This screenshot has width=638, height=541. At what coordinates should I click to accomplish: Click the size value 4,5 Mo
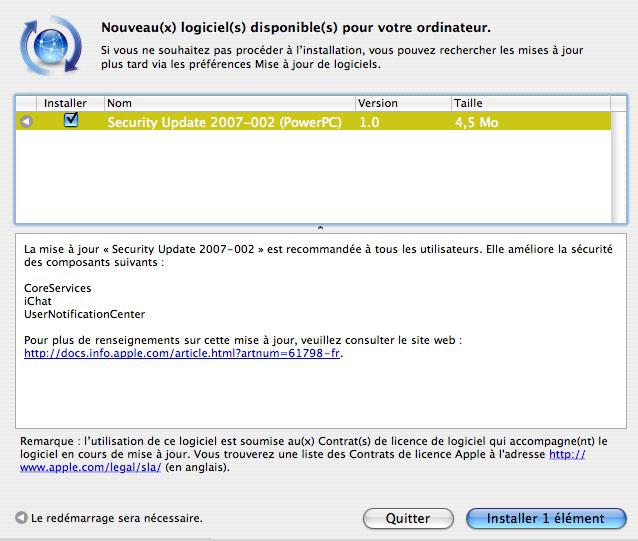coord(476,122)
